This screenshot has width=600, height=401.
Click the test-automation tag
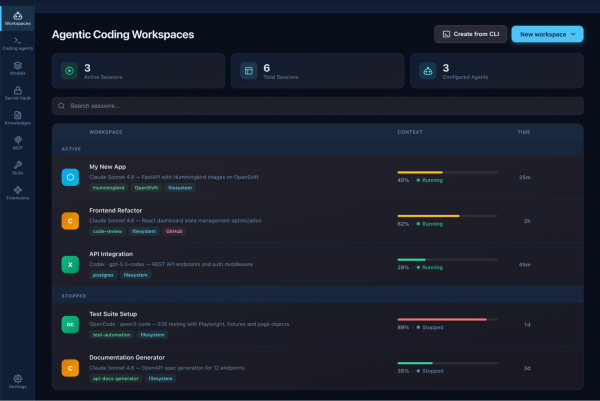(111, 335)
